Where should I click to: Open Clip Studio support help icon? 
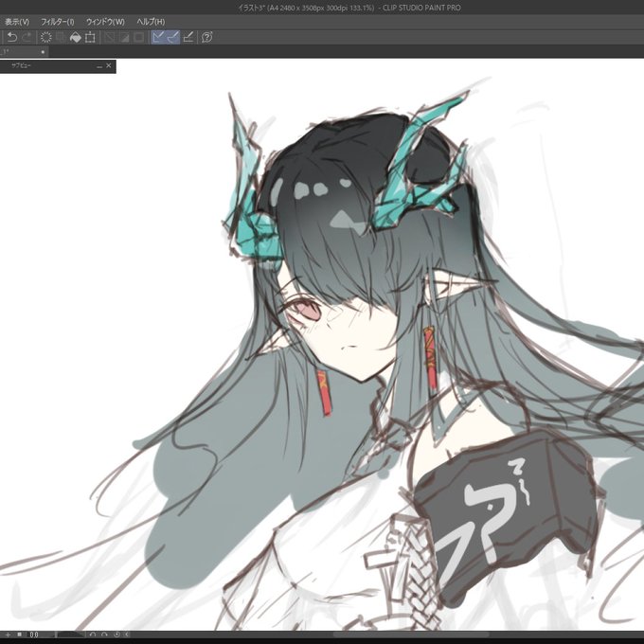pyautogui.click(x=207, y=37)
